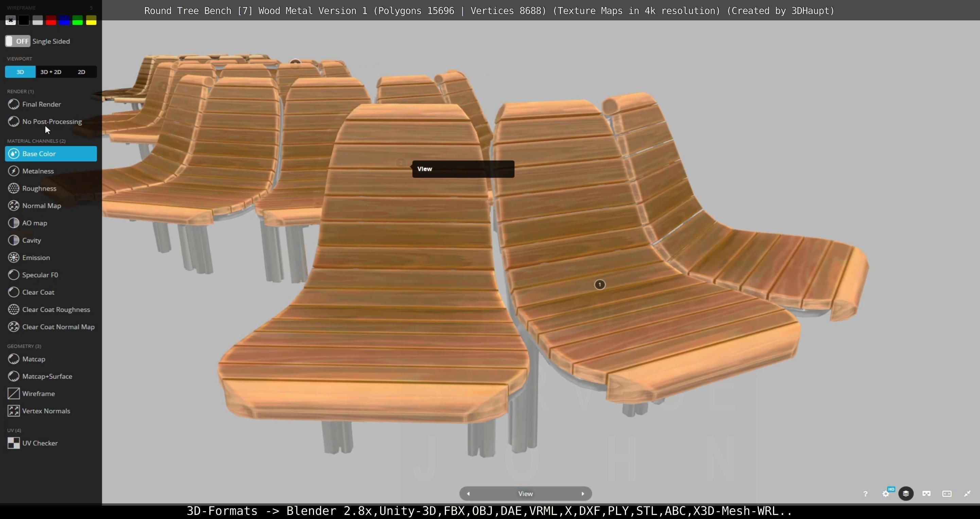Toggle the model inspector layers icon
Viewport: 980px width, 519px height.
pos(906,494)
